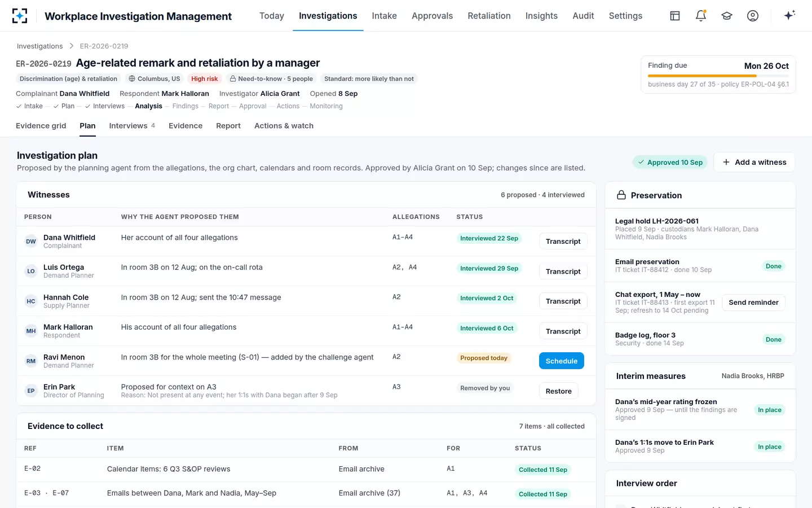Image resolution: width=812 pixels, height=508 pixels.
Task: Switch to the Interviews tab
Action: click(x=132, y=126)
